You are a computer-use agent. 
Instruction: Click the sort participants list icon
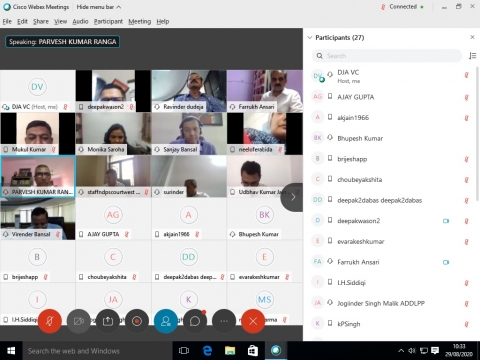472,56
